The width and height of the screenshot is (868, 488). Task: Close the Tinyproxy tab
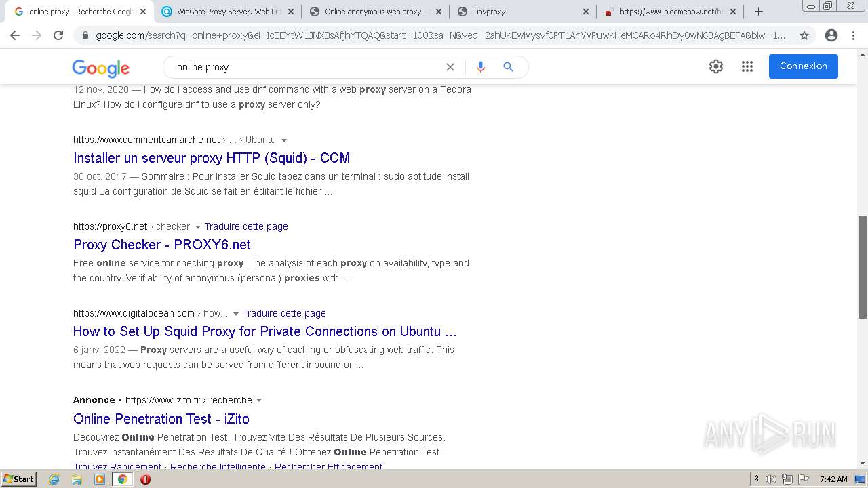(x=586, y=12)
